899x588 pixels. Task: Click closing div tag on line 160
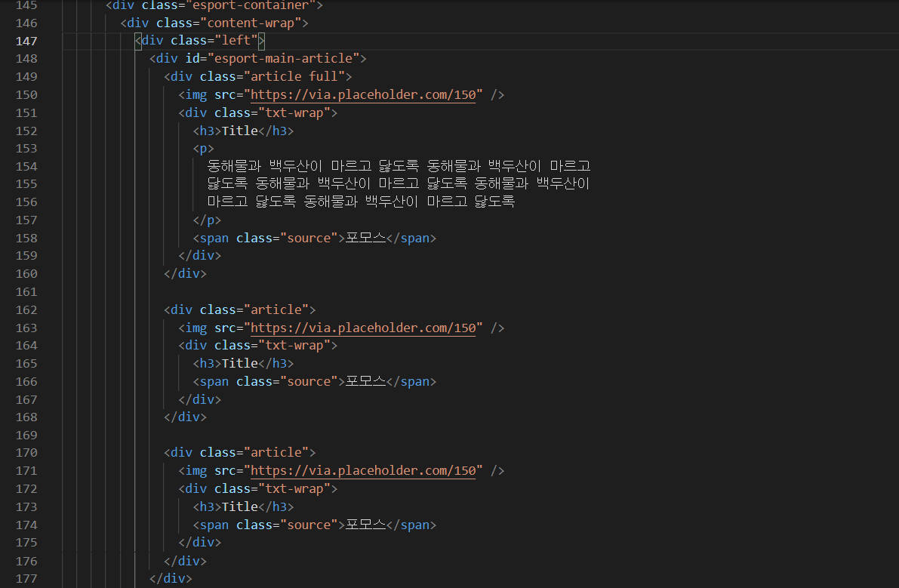(x=185, y=274)
